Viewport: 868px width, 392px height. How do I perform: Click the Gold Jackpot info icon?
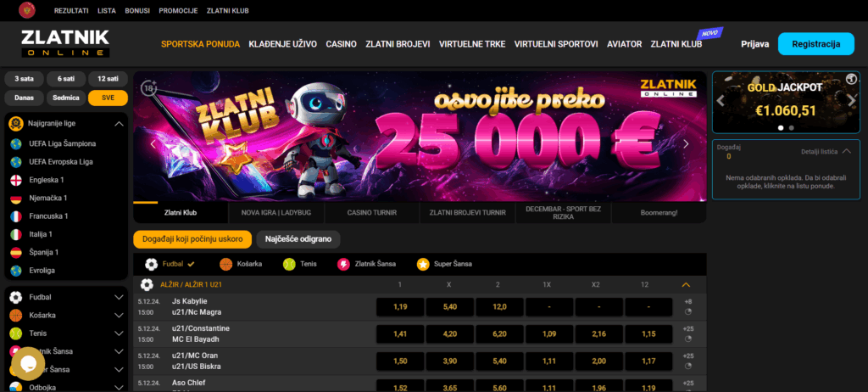point(851,80)
